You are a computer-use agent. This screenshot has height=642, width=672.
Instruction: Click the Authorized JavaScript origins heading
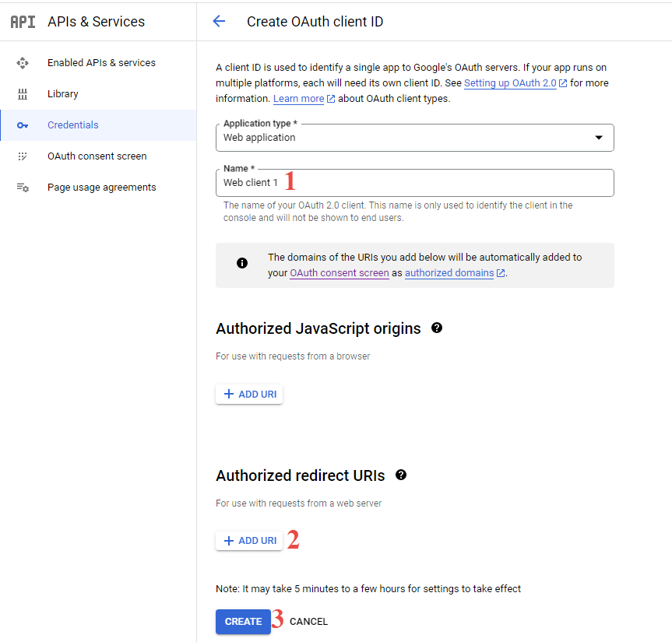[318, 328]
